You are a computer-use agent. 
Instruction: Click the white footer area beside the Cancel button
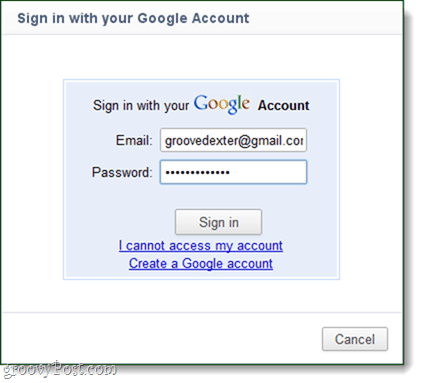160,339
